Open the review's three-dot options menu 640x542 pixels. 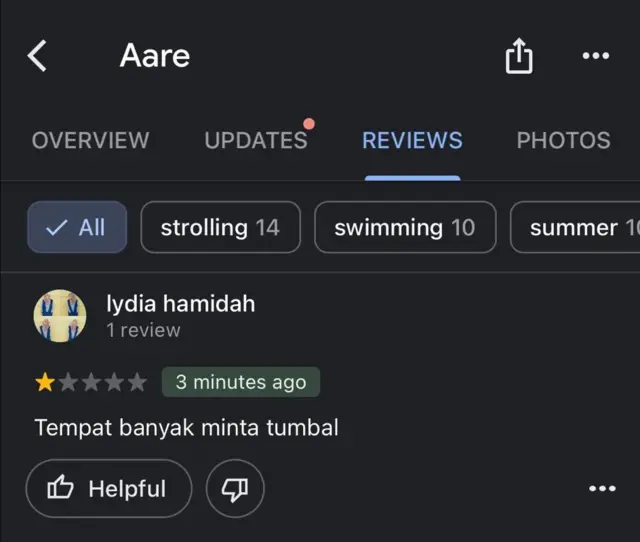point(602,489)
